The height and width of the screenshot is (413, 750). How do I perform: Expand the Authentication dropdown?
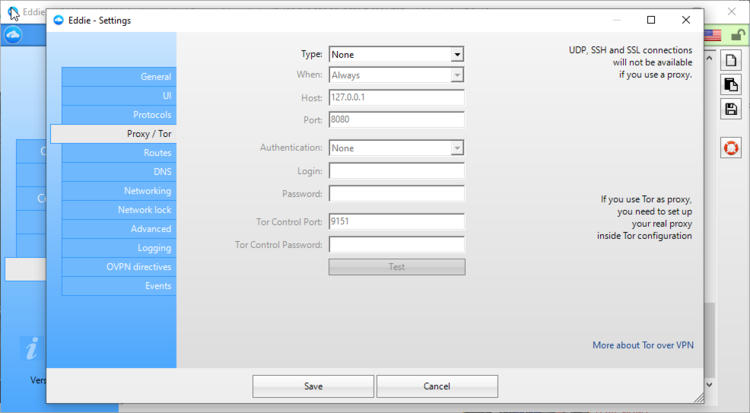click(x=457, y=148)
